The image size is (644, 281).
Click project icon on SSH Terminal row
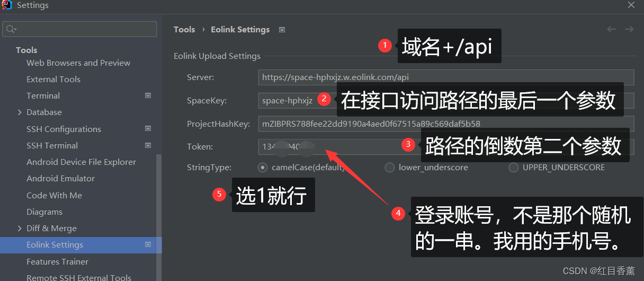[148, 145]
